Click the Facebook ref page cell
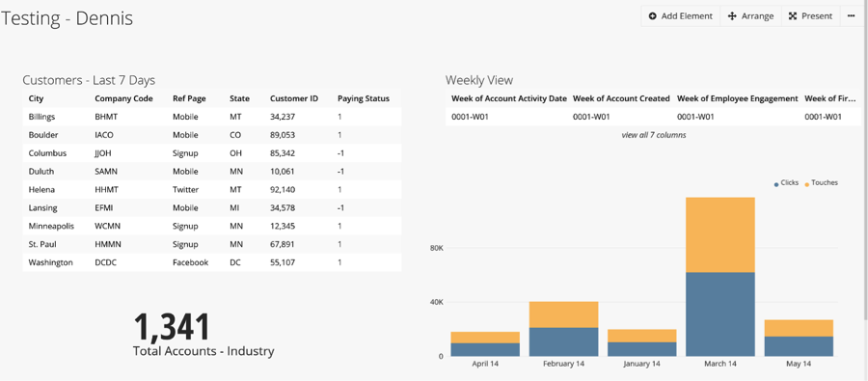The width and height of the screenshot is (868, 381). click(x=190, y=262)
